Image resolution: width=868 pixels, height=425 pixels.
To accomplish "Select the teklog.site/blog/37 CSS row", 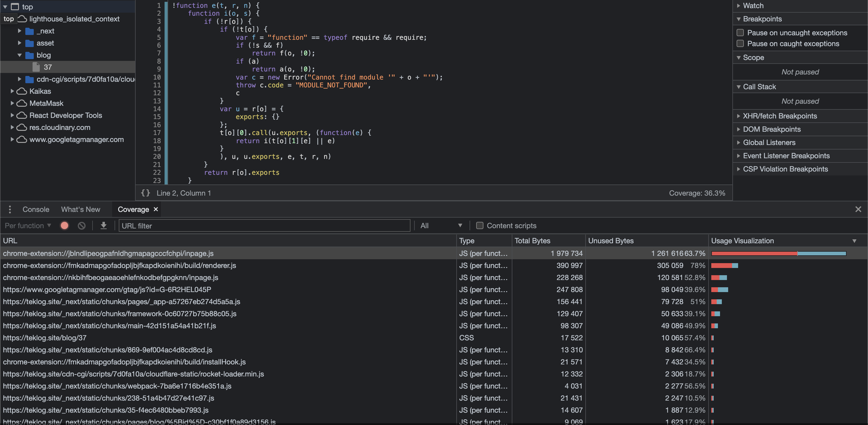I will pyautogui.click(x=434, y=338).
